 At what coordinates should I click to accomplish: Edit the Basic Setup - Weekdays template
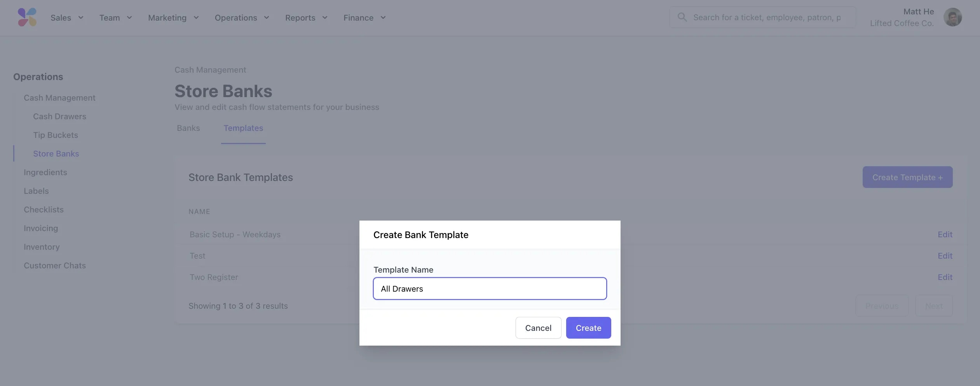click(945, 235)
